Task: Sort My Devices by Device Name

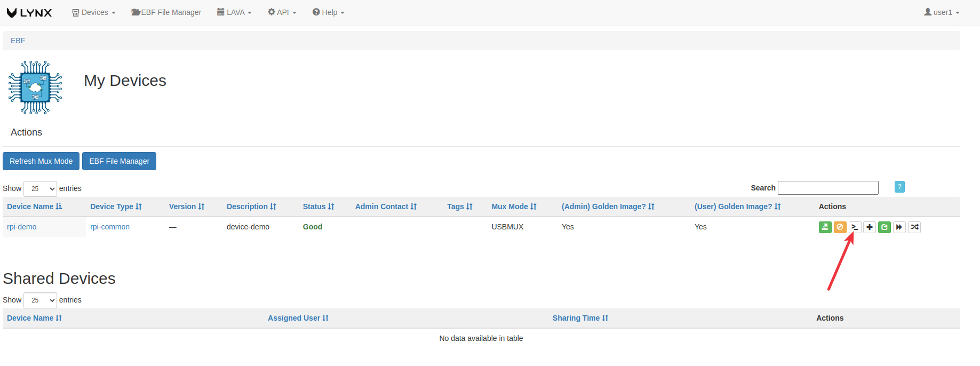Action: click(35, 206)
